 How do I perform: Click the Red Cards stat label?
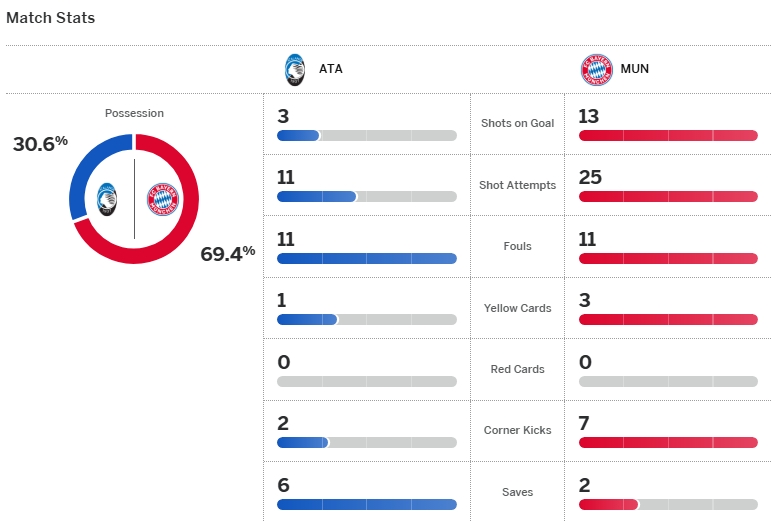pyautogui.click(x=517, y=369)
